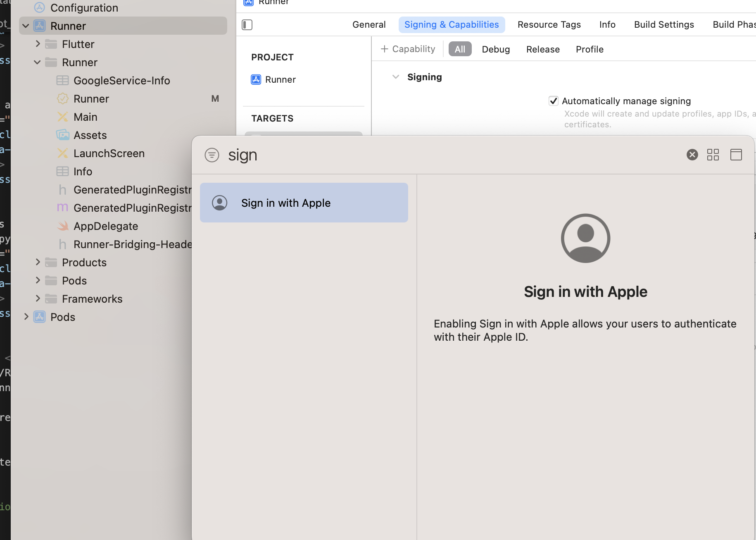The height and width of the screenshot is (540, 756).
Task: Expand the Flutter folder
Action: [38, 44]
